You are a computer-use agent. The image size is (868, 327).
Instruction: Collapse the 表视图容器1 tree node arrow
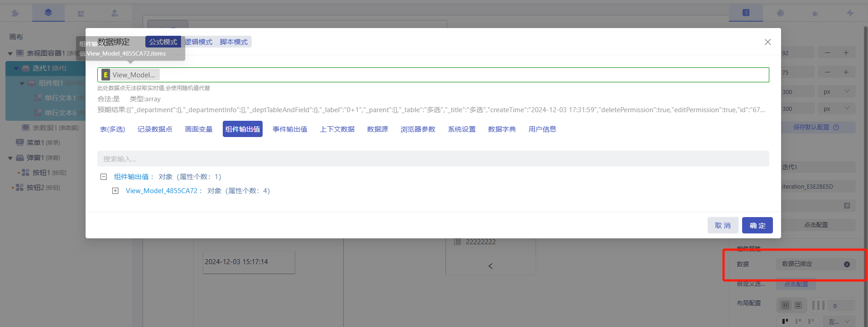pyautogui.click(x=10, y=53)
